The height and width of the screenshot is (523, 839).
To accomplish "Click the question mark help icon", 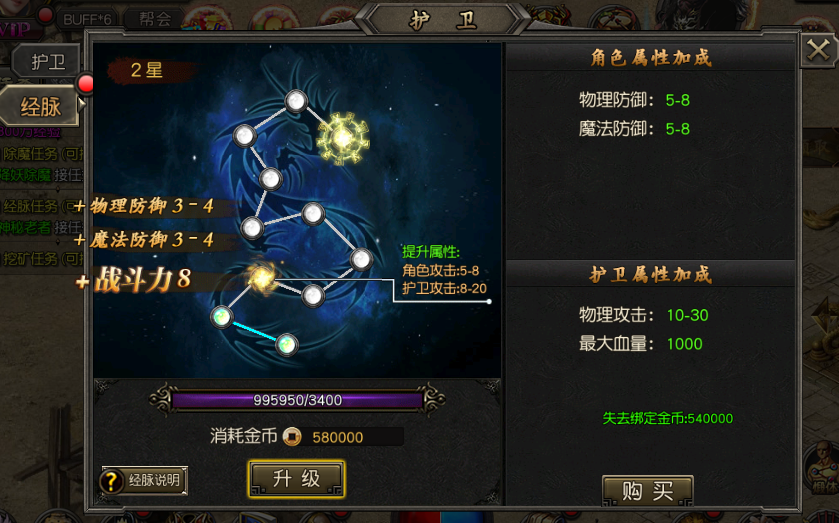I will point(112,481).
